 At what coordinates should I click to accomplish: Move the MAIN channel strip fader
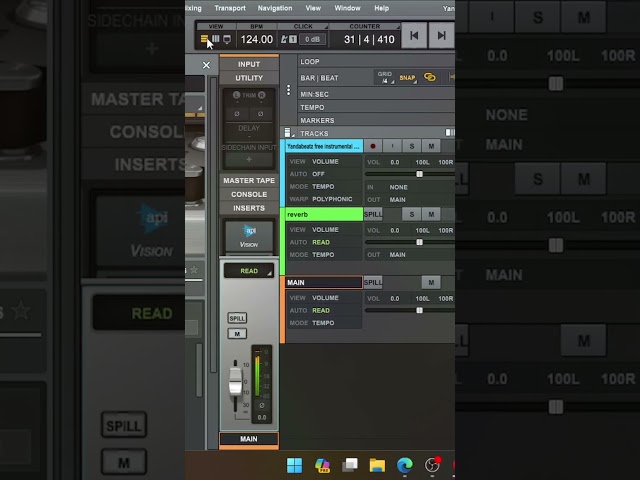tap(235, 380)
